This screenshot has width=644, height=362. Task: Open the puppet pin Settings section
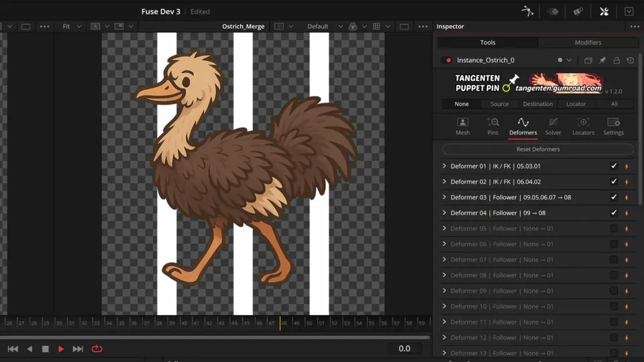coord(613,127)
